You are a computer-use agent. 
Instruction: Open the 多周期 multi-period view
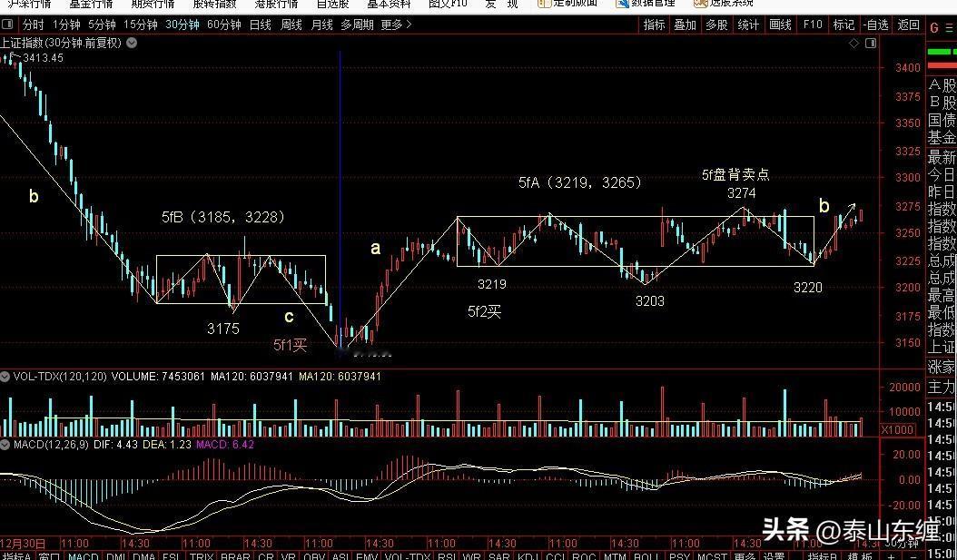(x=357, y=25)
